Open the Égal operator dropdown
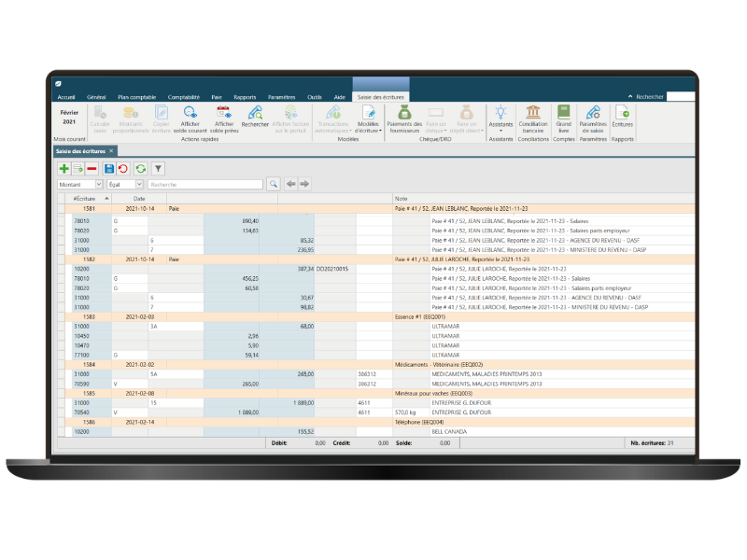The height and width of the screenshot is (560, 747). 139,184
